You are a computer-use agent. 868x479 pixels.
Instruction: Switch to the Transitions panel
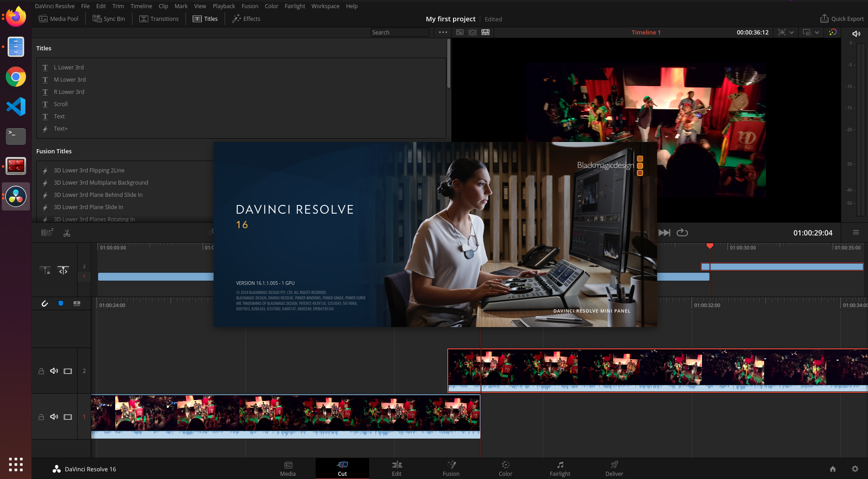[159, 19]
